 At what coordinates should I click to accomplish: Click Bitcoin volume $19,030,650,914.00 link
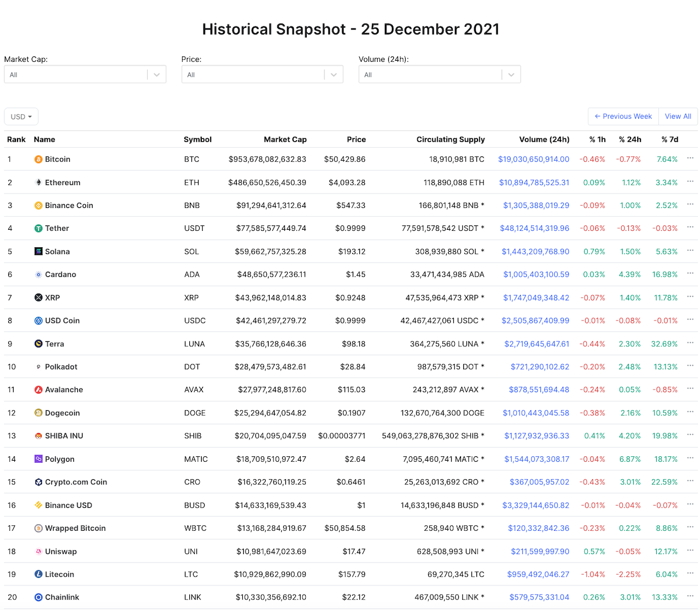pos(534,159)
